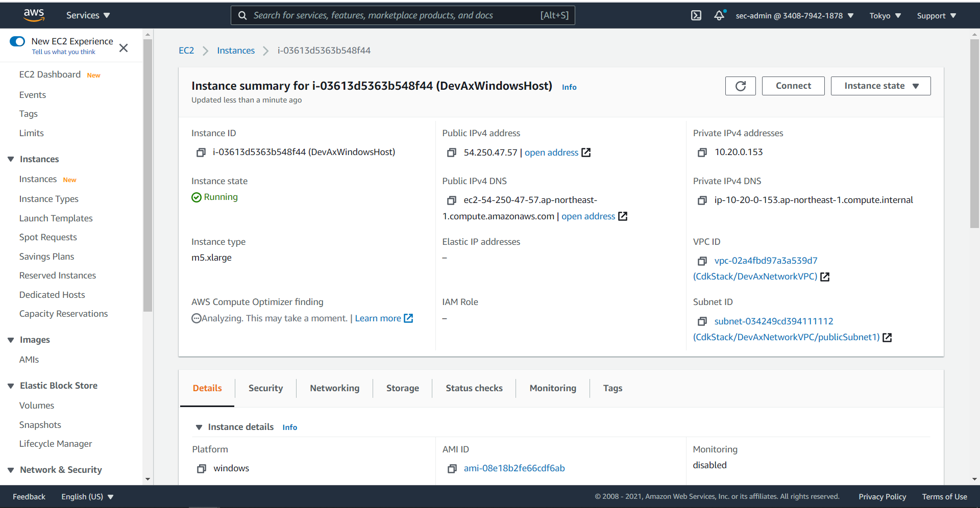Image resolution: width=980 pixels, height=508 pixels.
Task: Open the Info link beside Instance summary
Action: click(569, 87)
